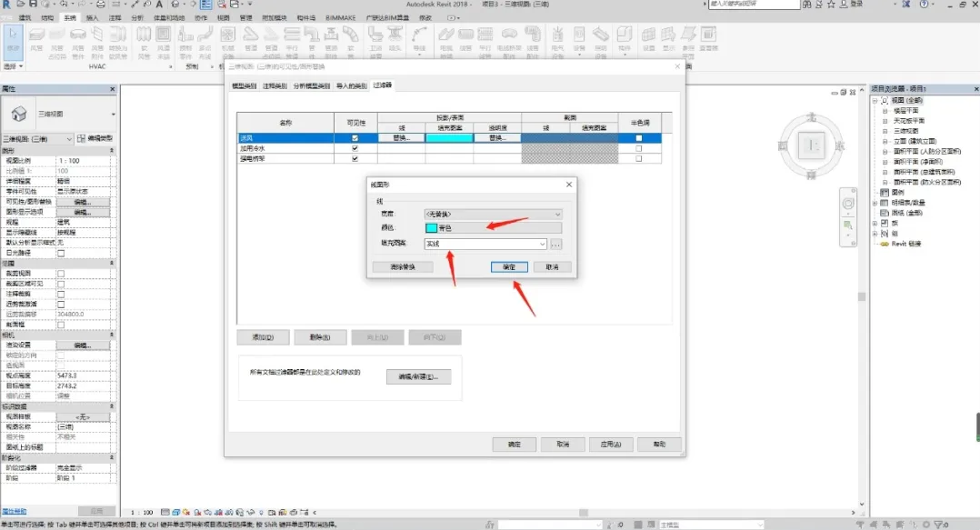
Task: Click the cyan fill pattern cell for 送风
Action: click(449, 138)
